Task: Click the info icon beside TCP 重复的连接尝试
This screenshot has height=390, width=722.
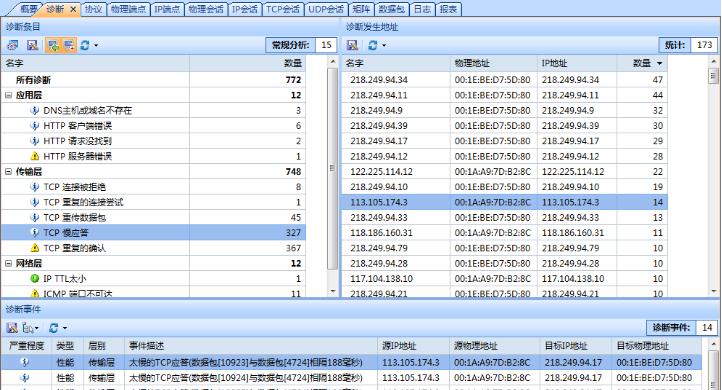Action: (34, 202)
